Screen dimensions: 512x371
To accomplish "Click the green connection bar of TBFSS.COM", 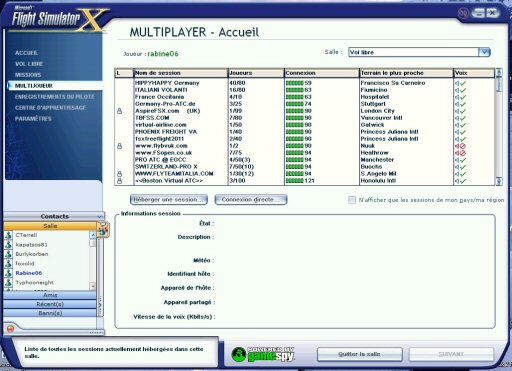I will coord(295,118).
